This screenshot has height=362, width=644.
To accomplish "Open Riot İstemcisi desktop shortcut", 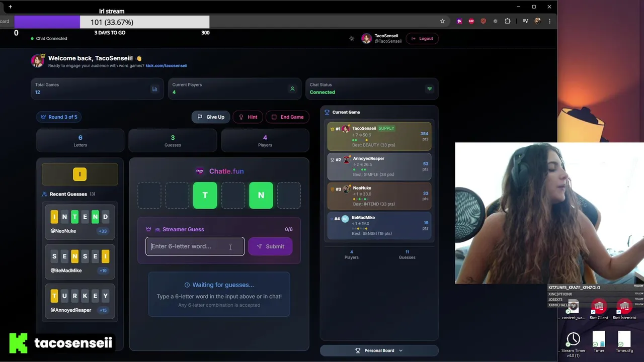I will (x=624, y=310).
